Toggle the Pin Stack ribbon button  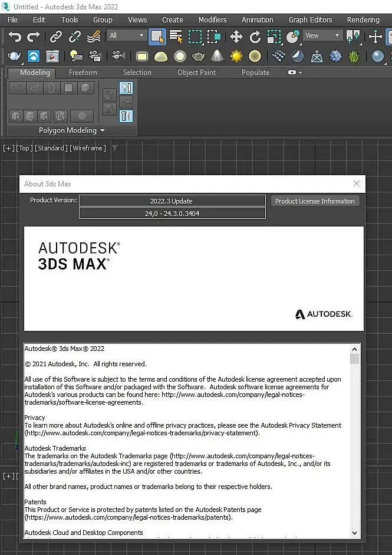click(126, 102)
